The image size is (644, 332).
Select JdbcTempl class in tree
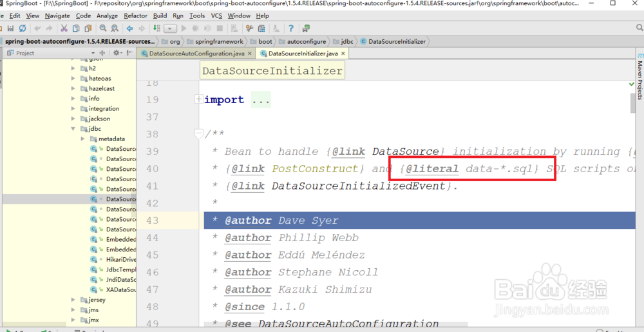tap(121, 269)
